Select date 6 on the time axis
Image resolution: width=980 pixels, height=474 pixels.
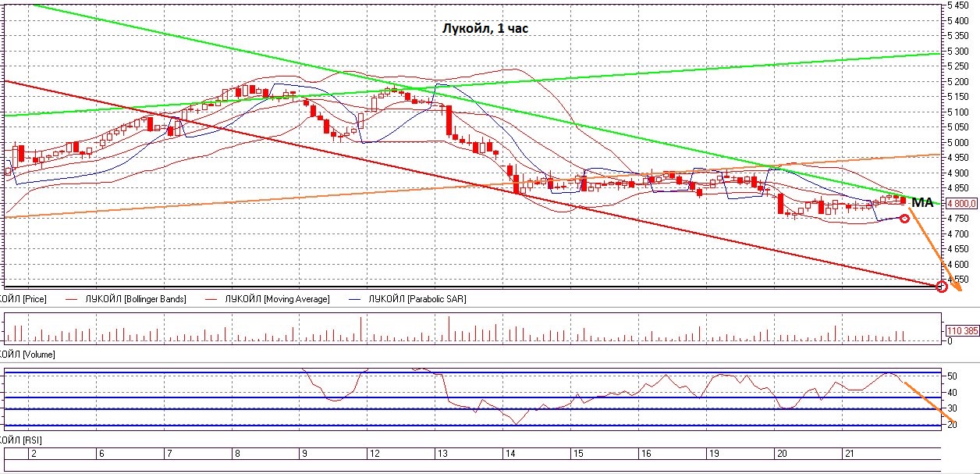[x=101, y=454]
